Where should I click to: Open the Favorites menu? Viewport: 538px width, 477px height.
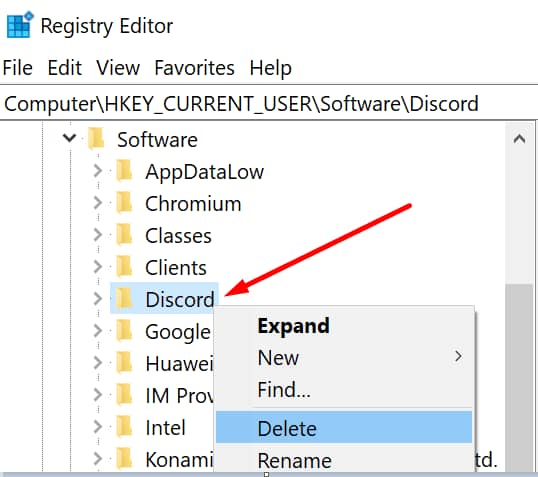[194, 68]
